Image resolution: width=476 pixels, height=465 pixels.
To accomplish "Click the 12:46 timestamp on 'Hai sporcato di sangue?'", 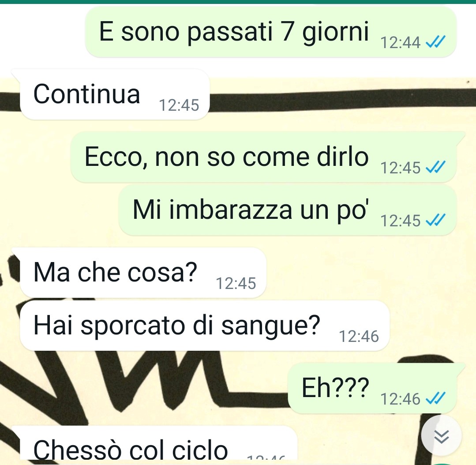I will (359, 337).
